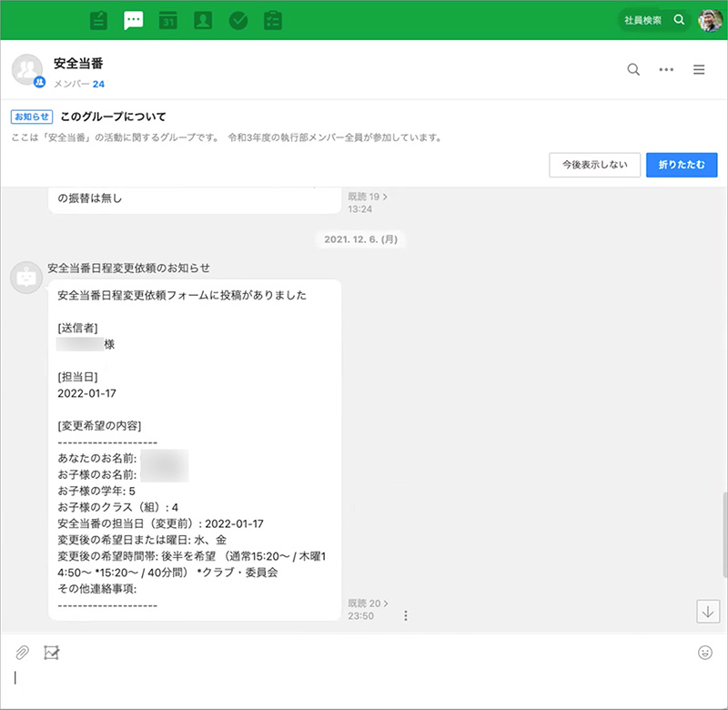Click the member count 24 link
The image size is (728, 710).
point(98,84)
